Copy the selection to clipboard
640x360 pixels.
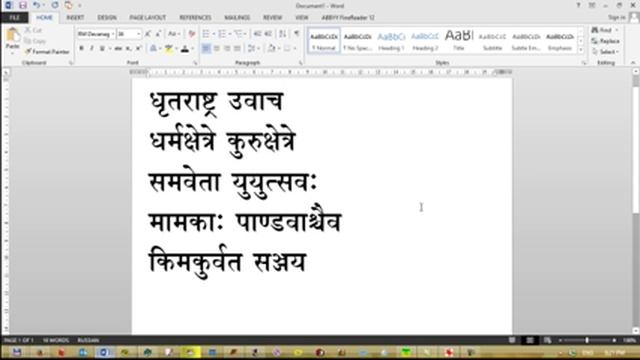(x=35, y=41)
